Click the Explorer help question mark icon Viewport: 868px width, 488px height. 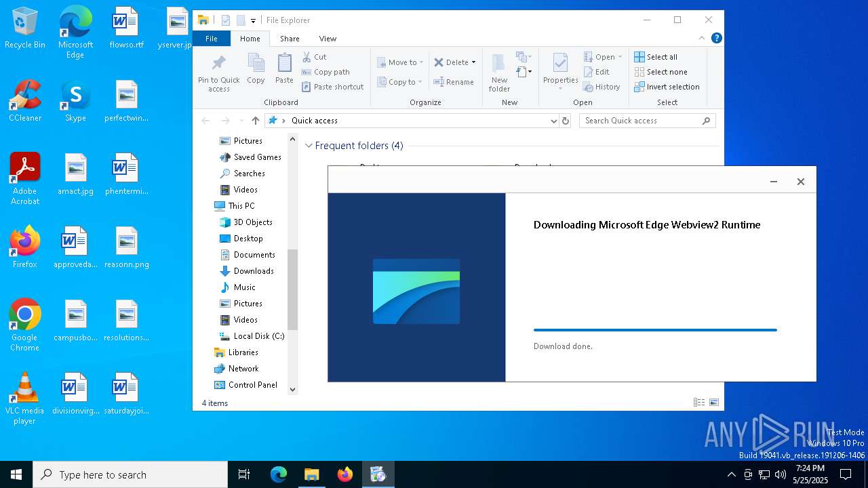[716, 38]
